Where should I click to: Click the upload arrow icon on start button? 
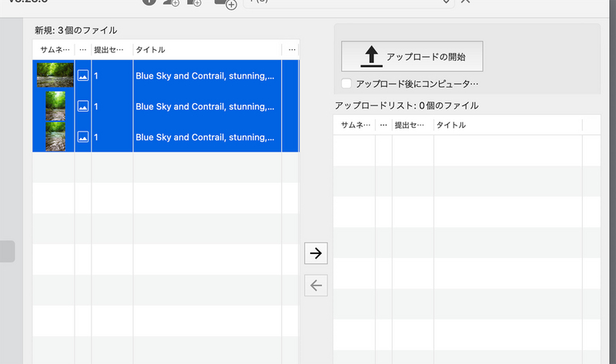tap(371, 56)
